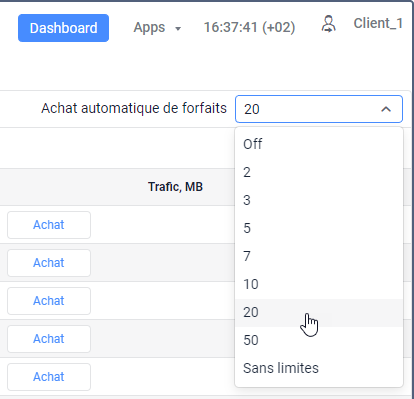Choose Off in the auto-purchase list
Image resolution: width=414 pixels, height=399 pixels.
pyautogui.click(x=319, y=144)
